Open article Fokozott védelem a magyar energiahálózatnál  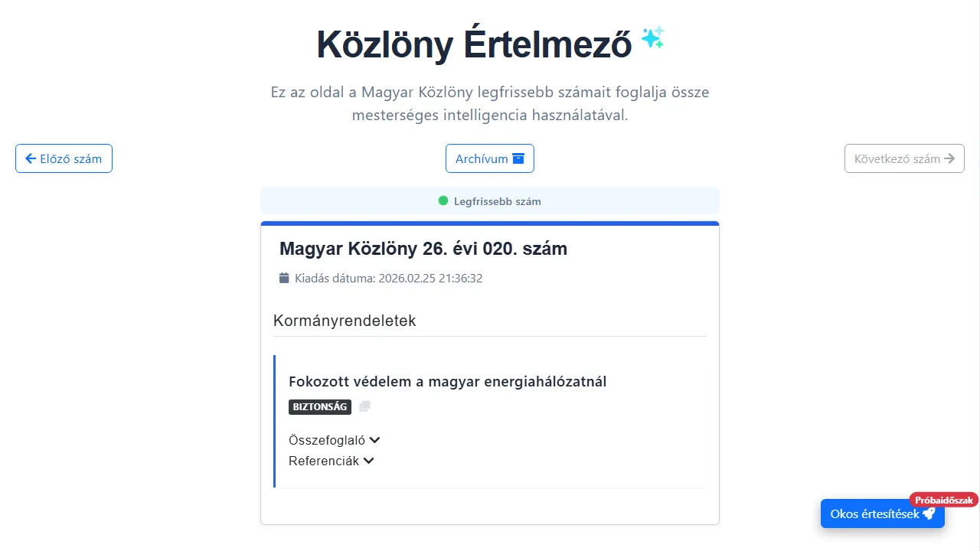pos(447,381)
